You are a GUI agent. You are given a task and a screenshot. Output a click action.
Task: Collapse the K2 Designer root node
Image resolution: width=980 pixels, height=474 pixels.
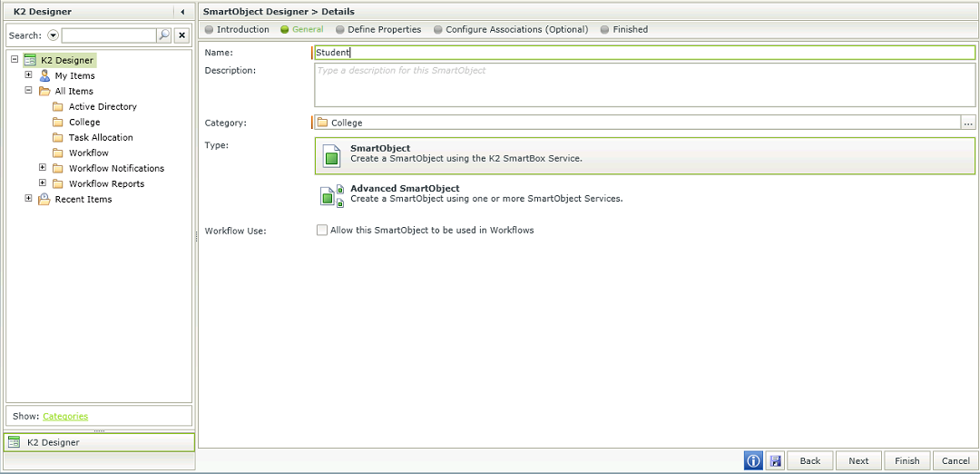pos(15,60)
